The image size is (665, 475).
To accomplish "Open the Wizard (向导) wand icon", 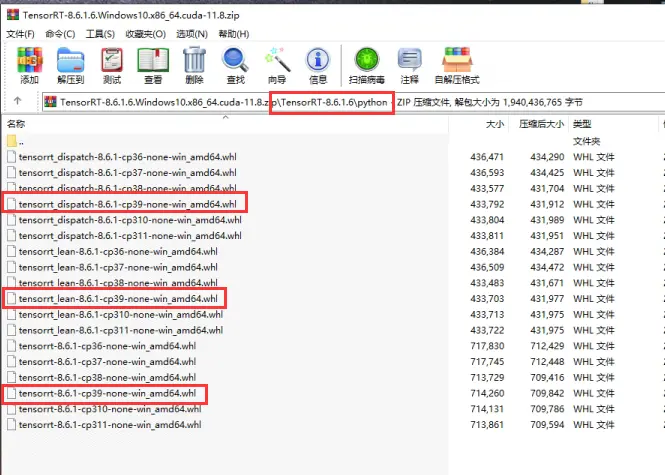I will [277, 60].
